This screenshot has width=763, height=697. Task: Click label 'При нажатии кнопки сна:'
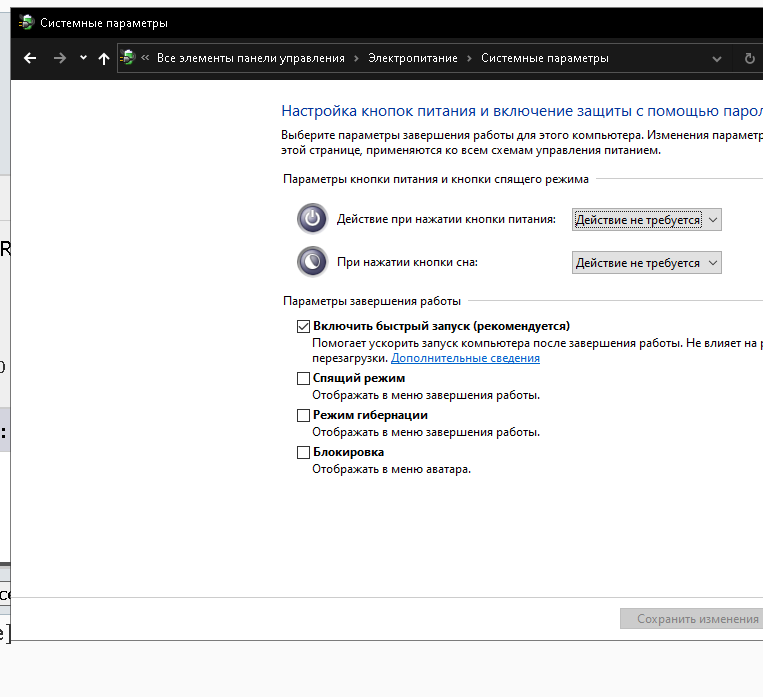(407, 262)
